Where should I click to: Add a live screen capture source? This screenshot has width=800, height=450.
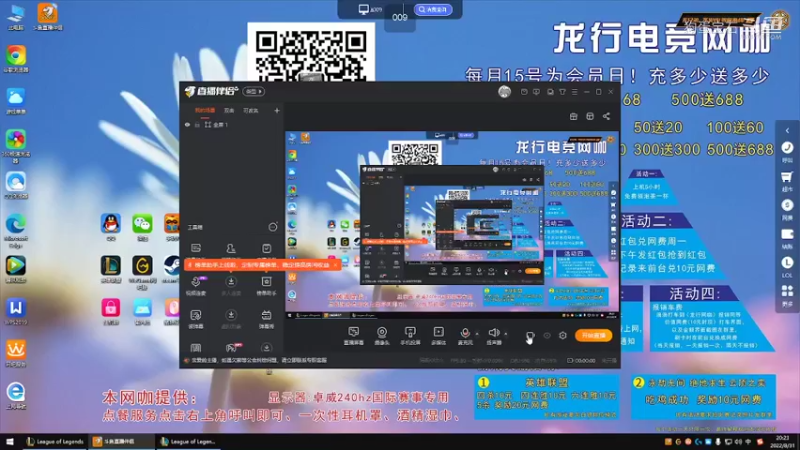pyautogui.click(x=354, y=336)
